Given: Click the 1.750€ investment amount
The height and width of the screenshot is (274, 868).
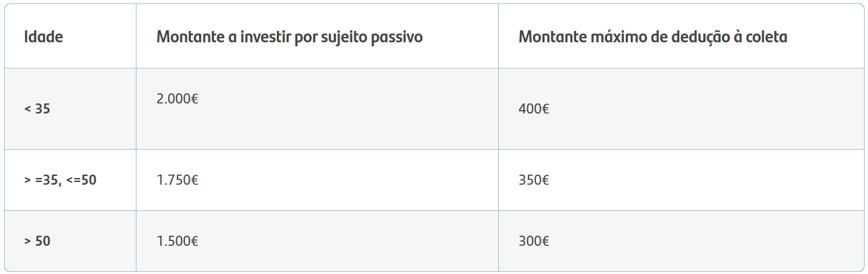Looking at the screenshot, I should [x=177, y=180].
